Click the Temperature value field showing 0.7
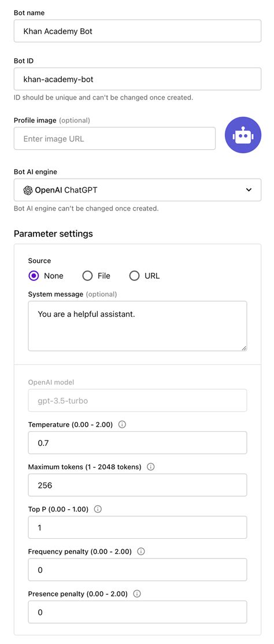 click(x=138, y=443)
